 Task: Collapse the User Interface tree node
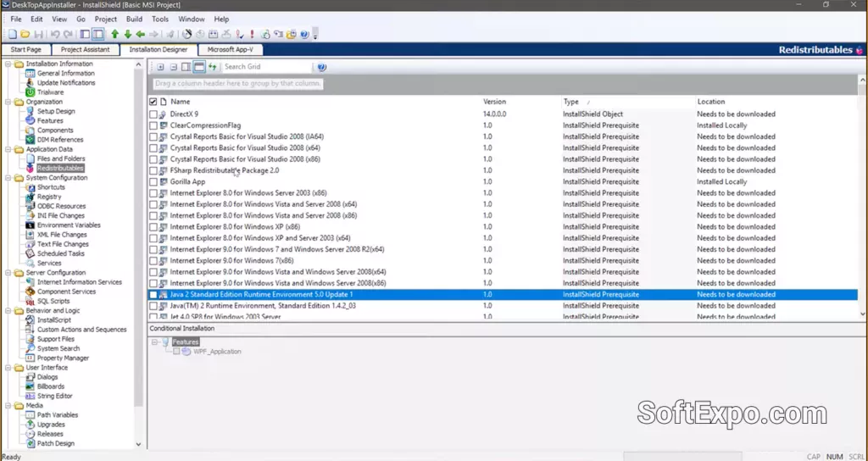coord(8,368)
